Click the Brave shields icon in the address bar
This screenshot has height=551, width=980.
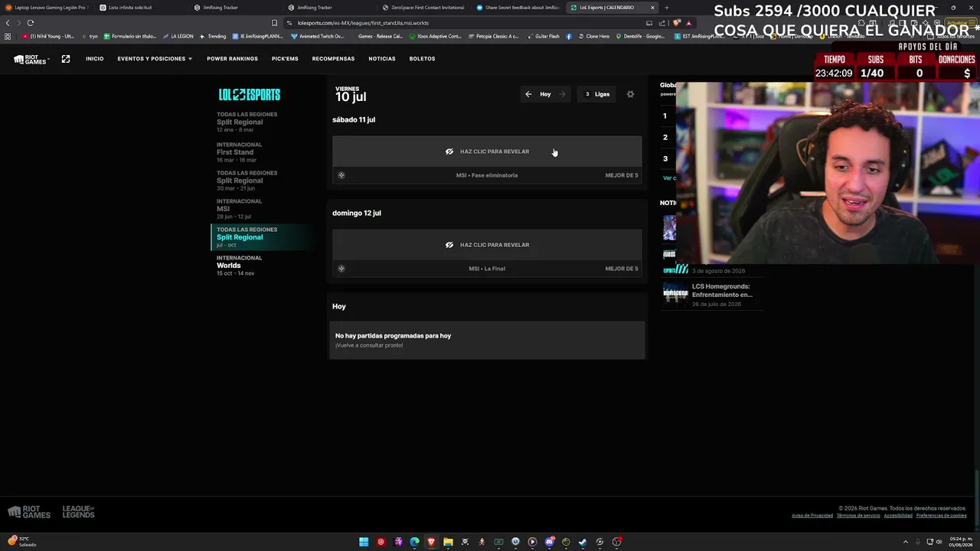tap(676, 23)
